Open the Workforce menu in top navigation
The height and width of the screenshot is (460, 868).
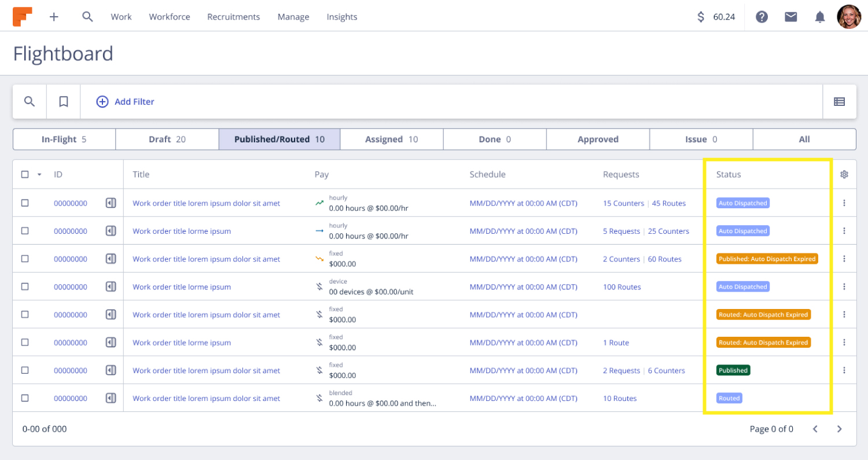[170, 17]
